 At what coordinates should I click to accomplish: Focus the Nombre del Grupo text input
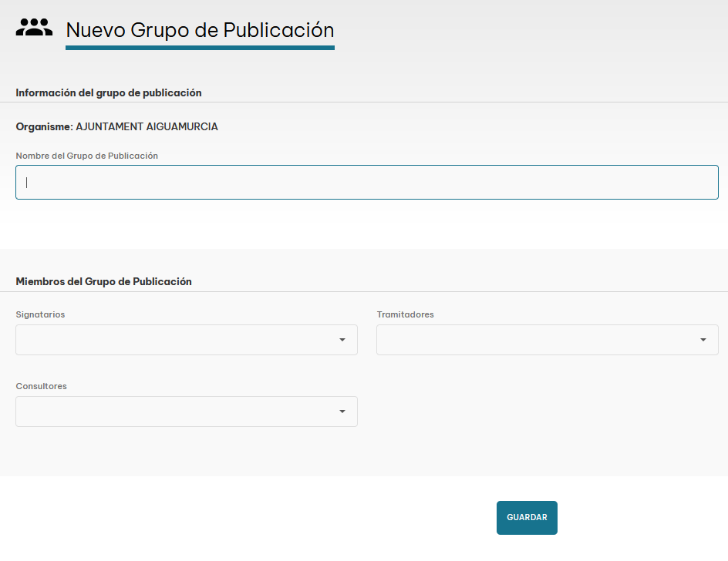point(367,183)
